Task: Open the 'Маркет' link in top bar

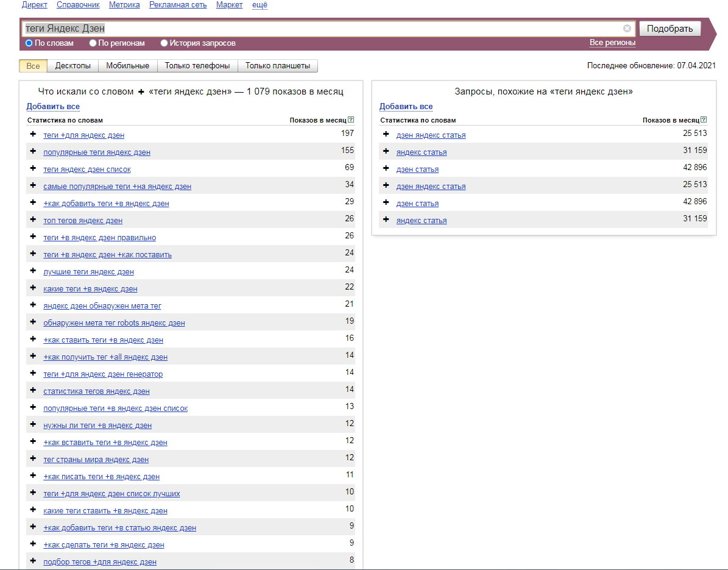Action: coord(229,5)
